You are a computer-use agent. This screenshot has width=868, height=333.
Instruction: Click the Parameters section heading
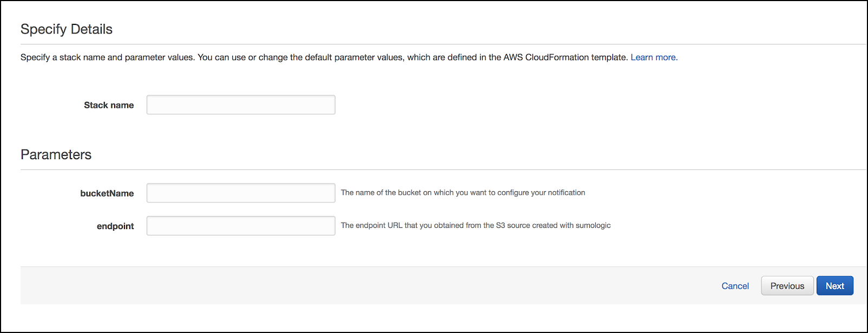56,155
